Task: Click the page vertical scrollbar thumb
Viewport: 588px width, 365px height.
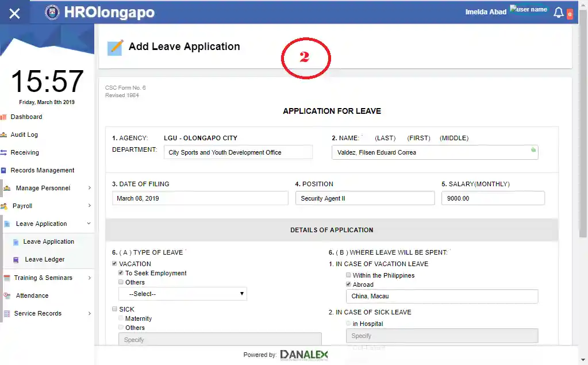Action: click(583, 124)
